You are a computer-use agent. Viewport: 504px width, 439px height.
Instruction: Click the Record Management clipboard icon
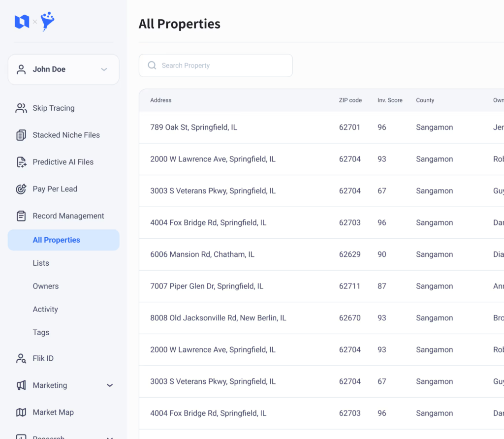pyautogui.click(x=21, y=216)
